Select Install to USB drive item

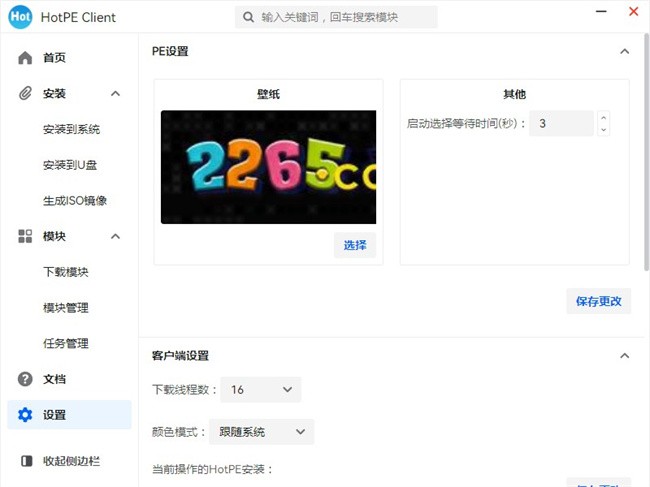point(70,165)
